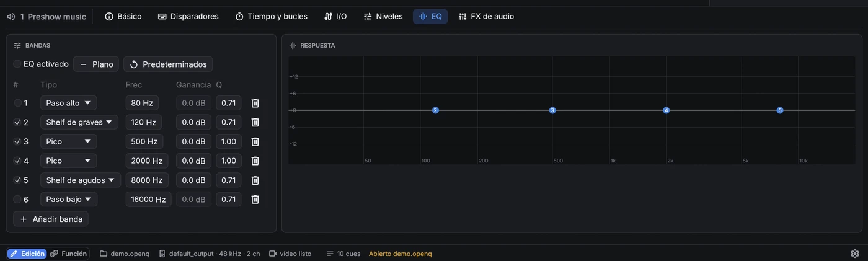Viewport: 868px width, 261px height.
Task: Open the Paso alto type dropdown
Action: pos(68,103)
